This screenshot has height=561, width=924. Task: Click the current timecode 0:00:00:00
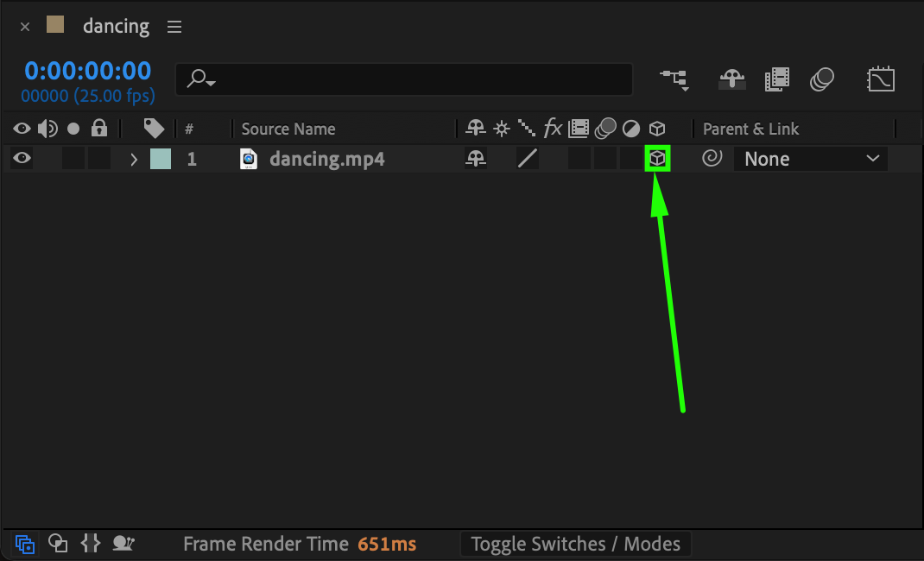point(87,71)
